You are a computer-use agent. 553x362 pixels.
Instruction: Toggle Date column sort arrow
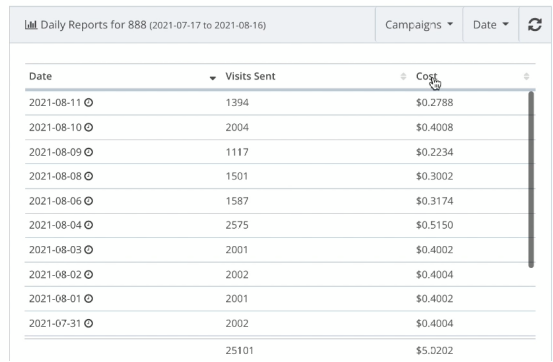[212, 78]
